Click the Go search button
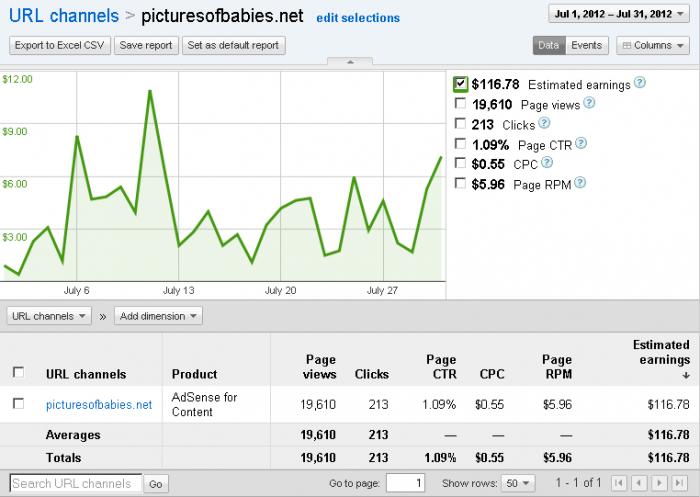The height and width of the screenshot is (497, 700). [155, 484]
